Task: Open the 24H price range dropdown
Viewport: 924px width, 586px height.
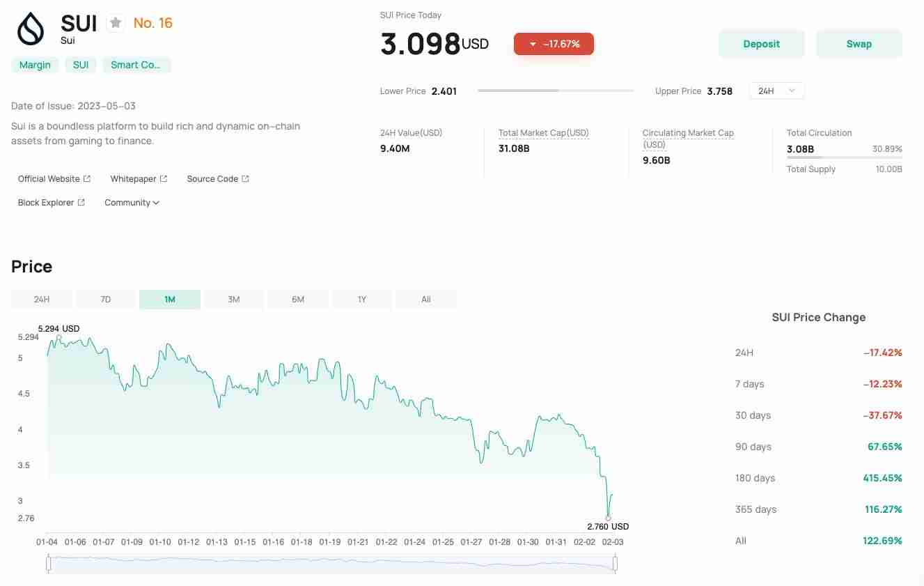Action: pos(776,91)
